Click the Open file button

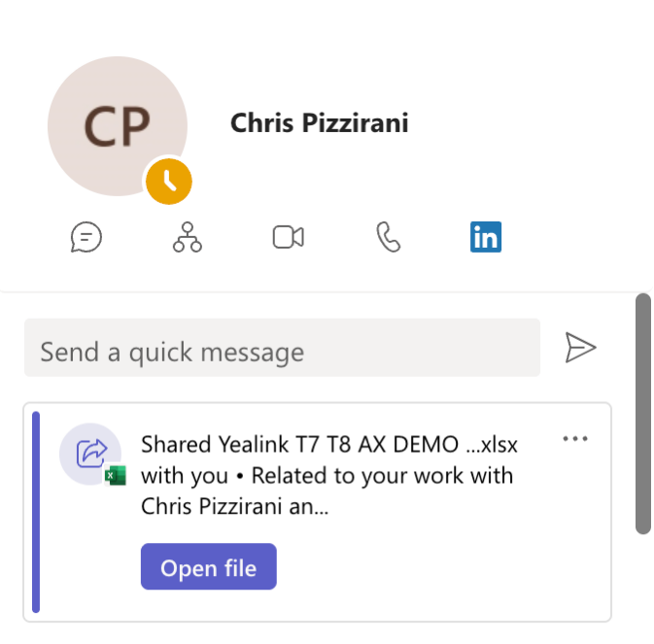[x=209, y=567]
